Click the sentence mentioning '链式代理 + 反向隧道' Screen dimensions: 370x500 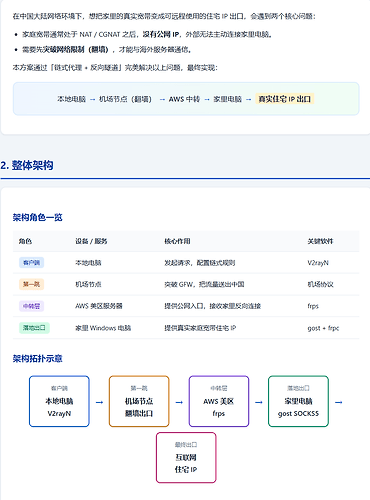(x=115, y=68)
